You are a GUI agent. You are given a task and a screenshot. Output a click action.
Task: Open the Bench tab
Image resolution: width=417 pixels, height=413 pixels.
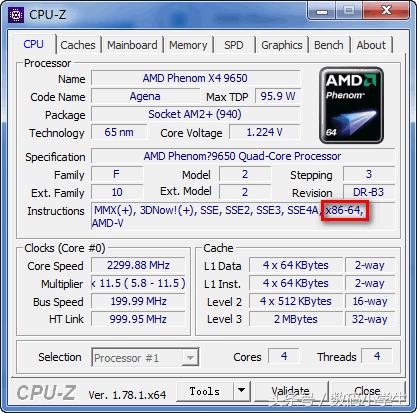pyautogui.click(x=329, y=45)
